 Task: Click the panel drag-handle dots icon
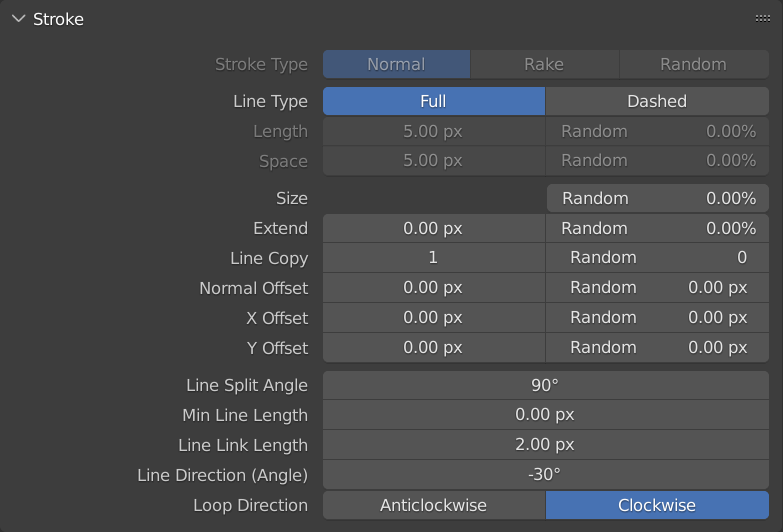click(762, 19)
